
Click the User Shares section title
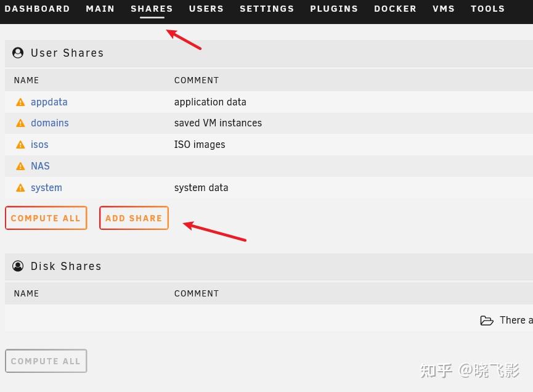pos(67,52)
